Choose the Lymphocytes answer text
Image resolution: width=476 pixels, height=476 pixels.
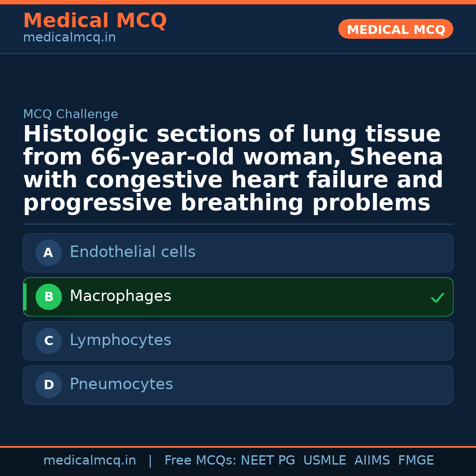pos(120,340)
